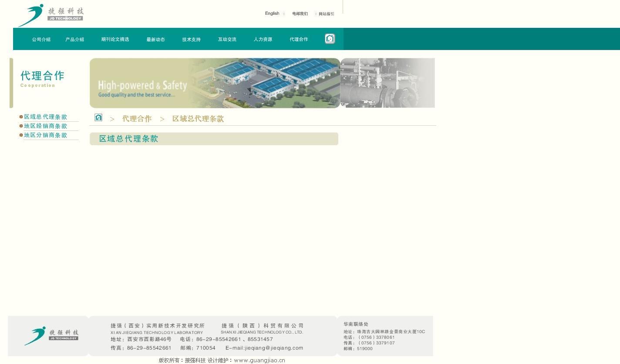This screenshot has width=620, height=364.
Task: Click the home icon in navigation bar
Action: tap(330, 39)
